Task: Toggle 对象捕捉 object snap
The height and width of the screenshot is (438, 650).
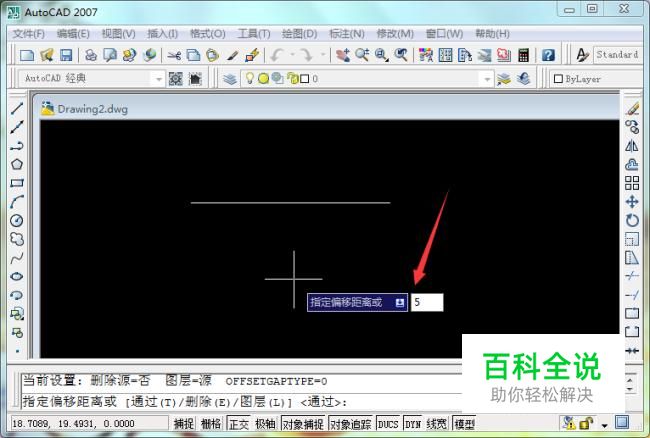Action: click(x=303, y=423)
